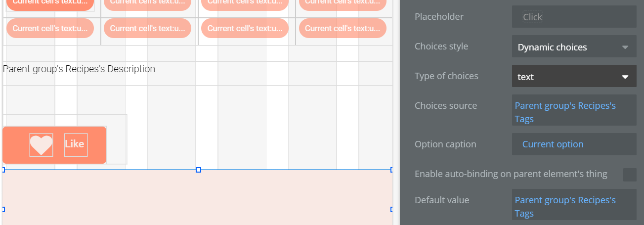Click the fourth tag pill in bottom row
Image resolution: width=644 pixels, height=225 pixels.
coord(342,28)
